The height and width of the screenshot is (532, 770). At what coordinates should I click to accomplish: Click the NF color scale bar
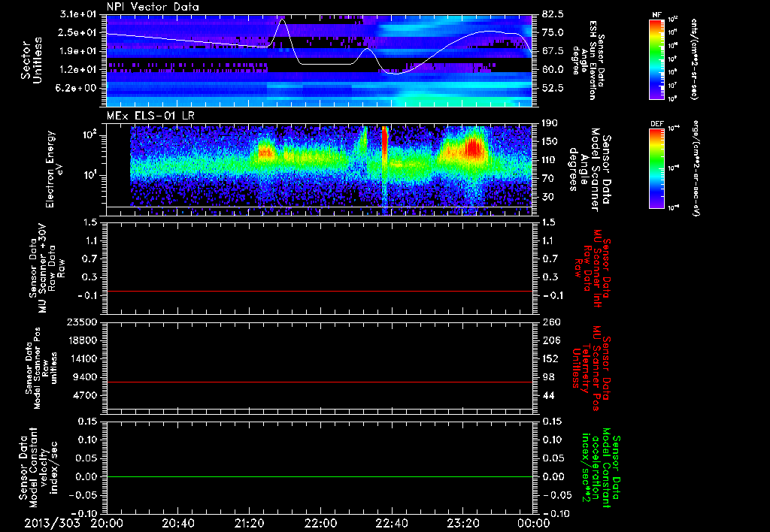[x=656, y=59]
